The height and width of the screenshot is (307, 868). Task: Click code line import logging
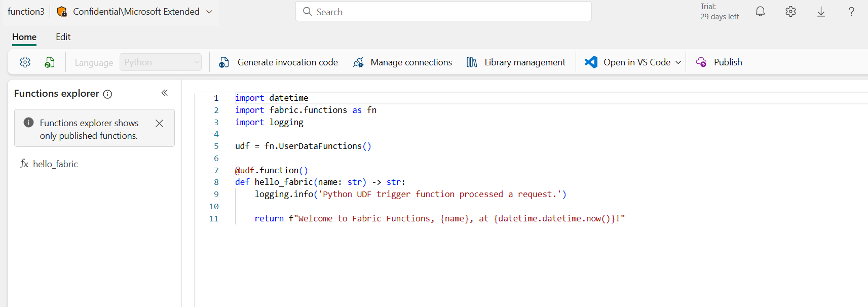269,122
